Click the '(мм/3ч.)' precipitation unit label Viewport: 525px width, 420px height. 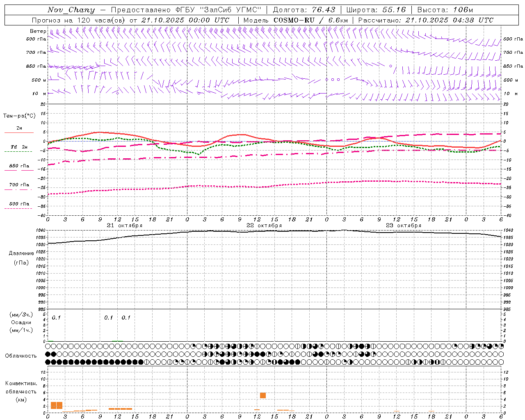21,315
